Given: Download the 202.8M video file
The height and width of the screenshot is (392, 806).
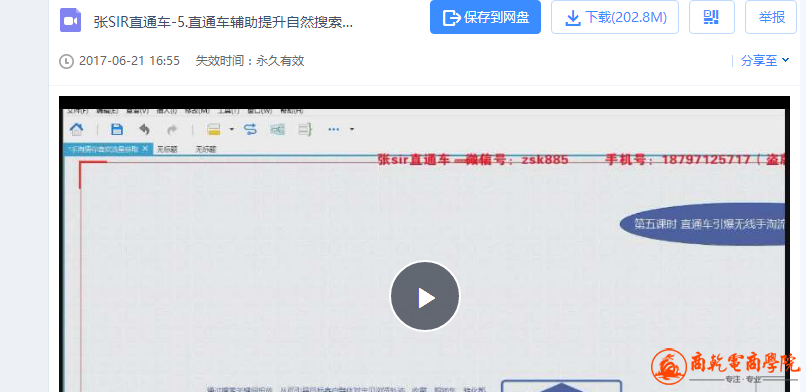Looking at the screenshot, I should pyautogui.click(x=615, y=17).
